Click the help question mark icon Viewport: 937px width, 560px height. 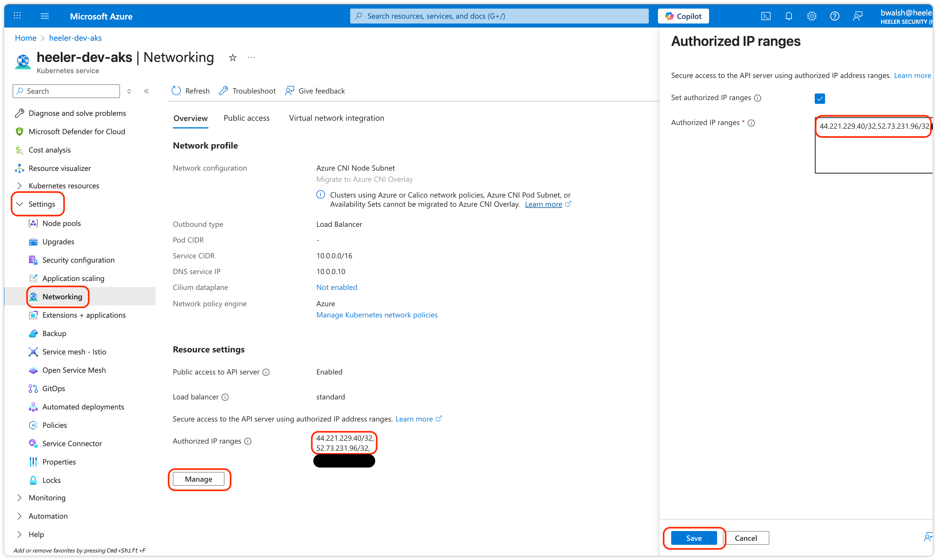tap(835, 16)
